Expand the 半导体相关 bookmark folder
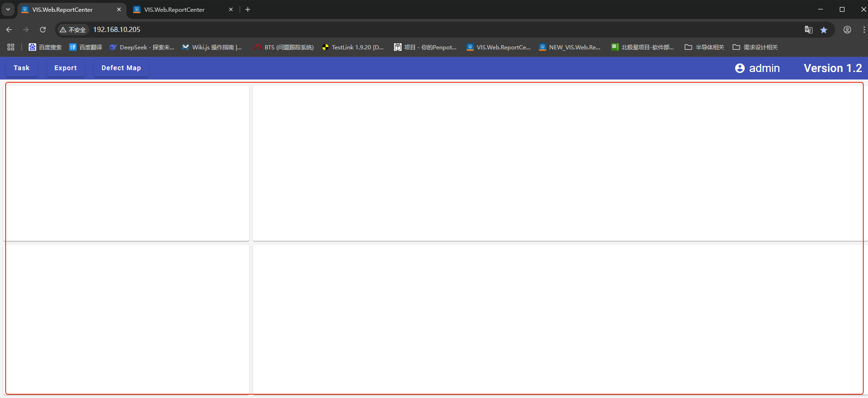Screen dimensions: 868x398 point(704,47)
